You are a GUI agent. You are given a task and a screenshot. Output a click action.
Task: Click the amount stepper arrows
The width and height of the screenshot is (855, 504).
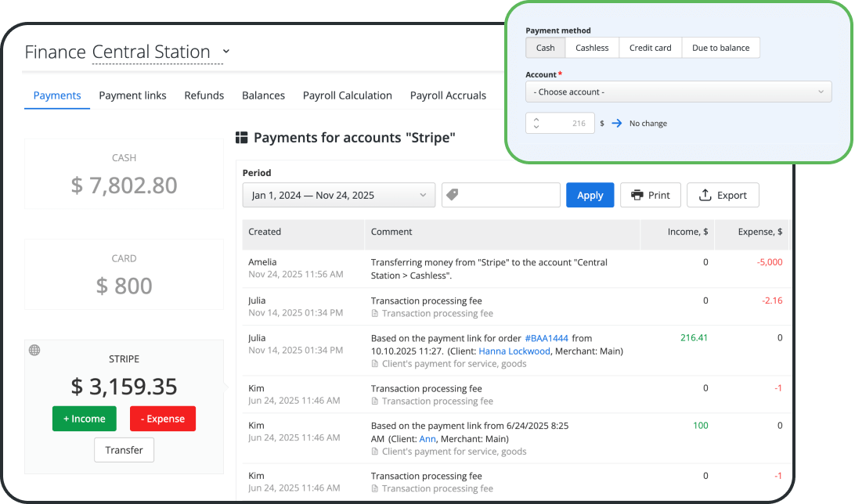click(536, 124)
